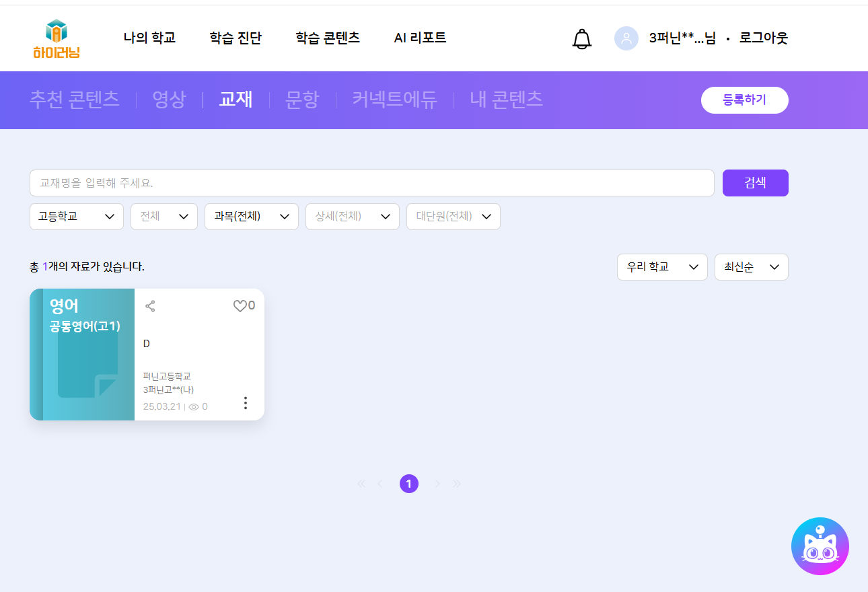Click the 등록하기 button

click(744, 100)
